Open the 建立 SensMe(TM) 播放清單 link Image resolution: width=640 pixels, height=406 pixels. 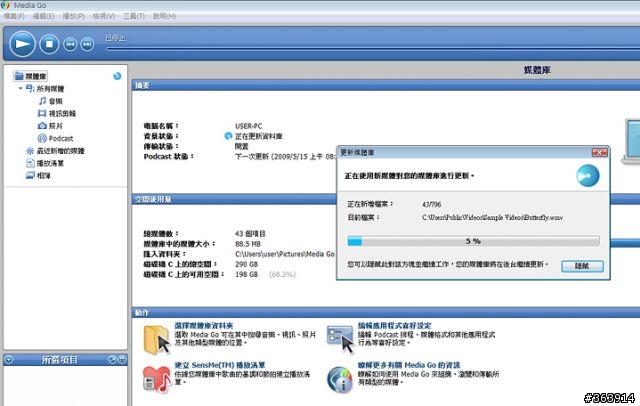pos(220,365)
